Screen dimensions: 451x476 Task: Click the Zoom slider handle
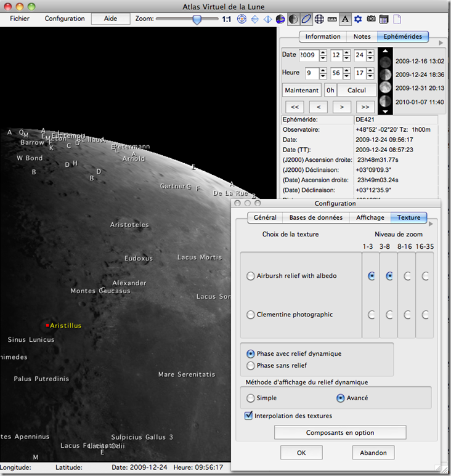pyautogui.click(x=197, y=20)
